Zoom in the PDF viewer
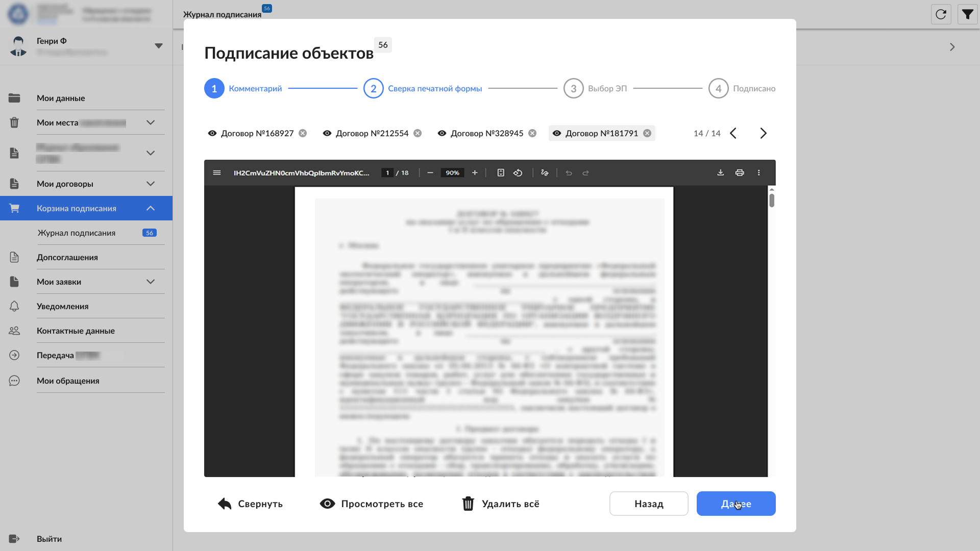The height and width of the screenshot is (551, 980). tap(475, 173)
